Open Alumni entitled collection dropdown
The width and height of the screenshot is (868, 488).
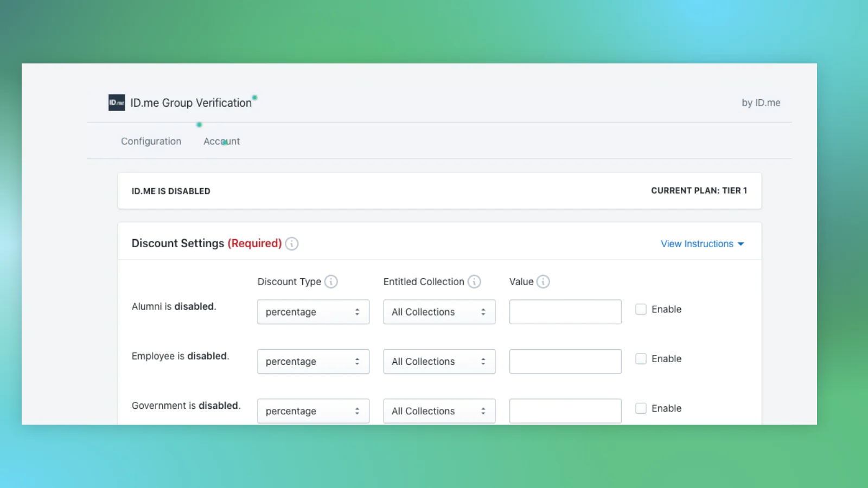439,312
